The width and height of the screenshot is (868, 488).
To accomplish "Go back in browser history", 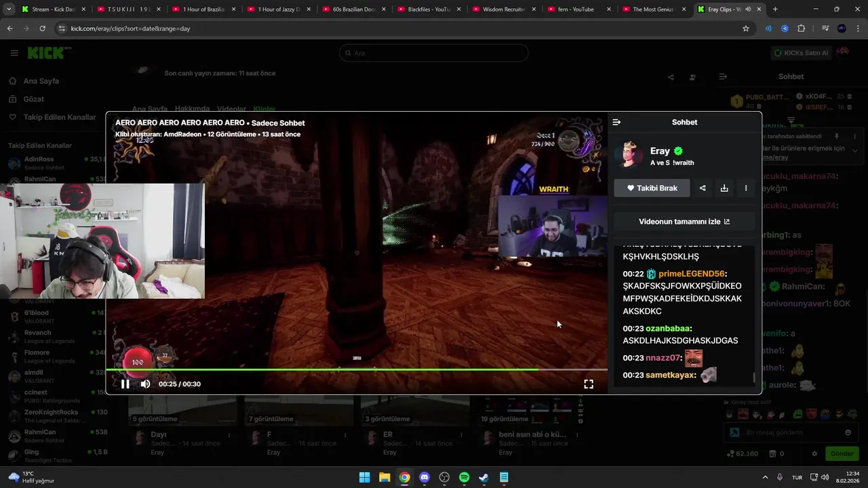I will click(x=9, y=28).
